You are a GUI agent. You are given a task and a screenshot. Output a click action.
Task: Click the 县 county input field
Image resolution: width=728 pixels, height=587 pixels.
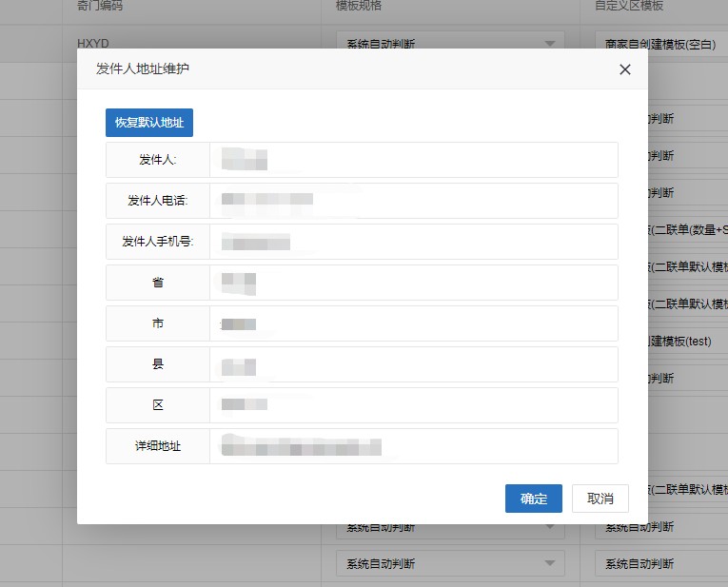point(413,364)
